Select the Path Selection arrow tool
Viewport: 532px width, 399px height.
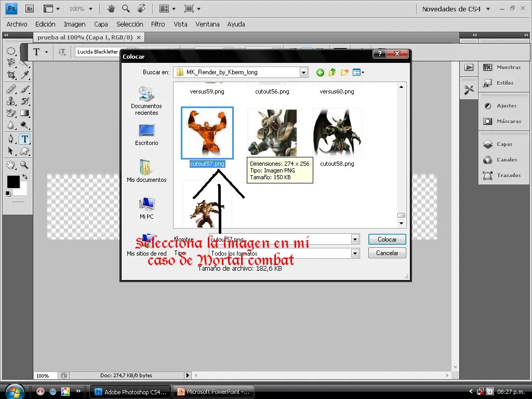point(11,151)
